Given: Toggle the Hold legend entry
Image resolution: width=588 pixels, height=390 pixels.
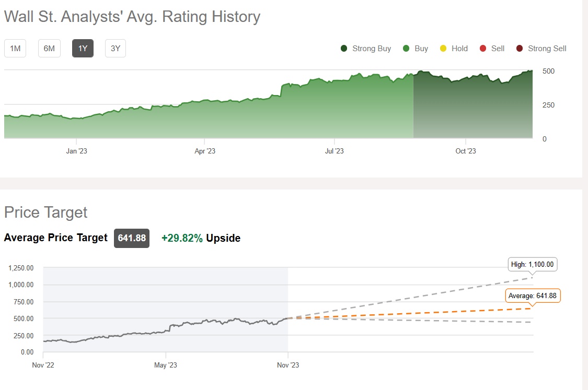Looking at the screenshot, I should (443, 49).
